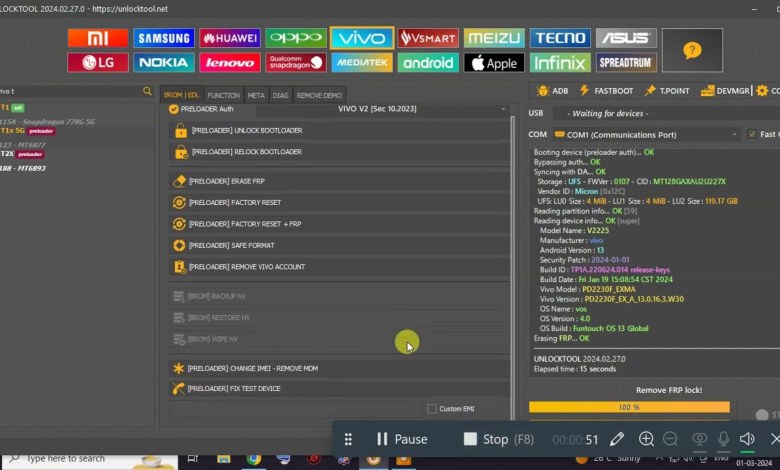The width and height of the screenshot is (780, 470).
Task: Click PRELOADER ERASE FRP button
Action: click(340, 181)
